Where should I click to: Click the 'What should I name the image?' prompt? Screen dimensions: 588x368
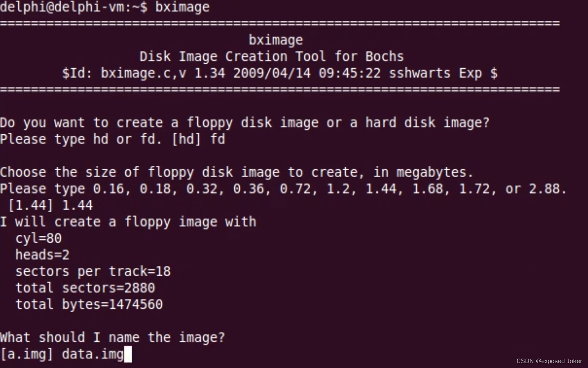click(113, 338)
